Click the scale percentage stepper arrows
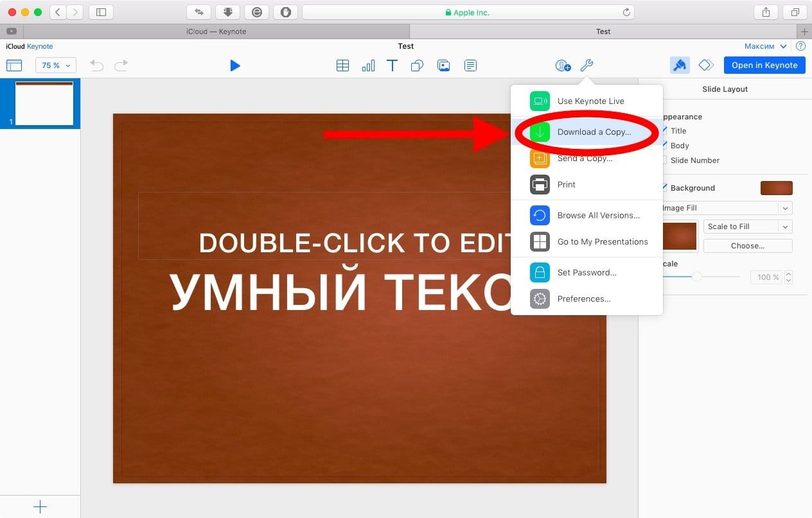The width and height of the screenshot is (812, 518). 789,277
